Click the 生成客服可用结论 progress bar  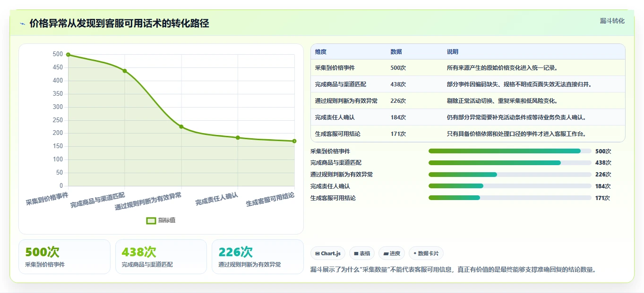tap(510, 198)
